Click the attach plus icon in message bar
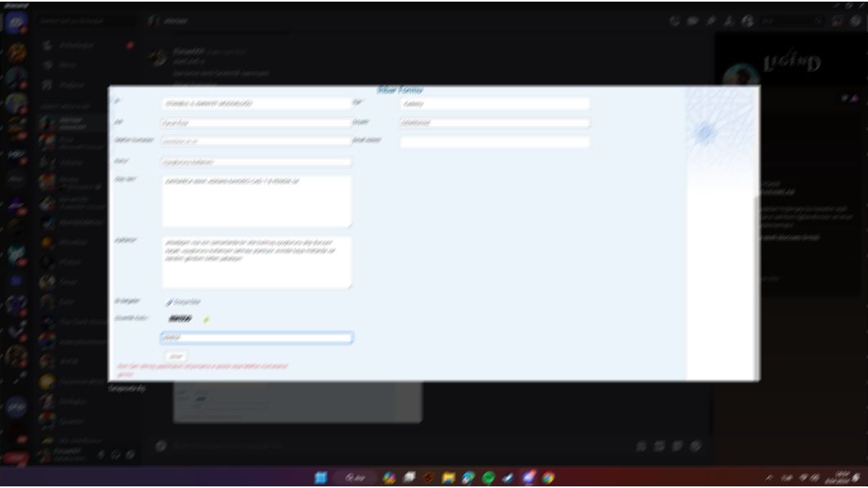 pos(160,445)
